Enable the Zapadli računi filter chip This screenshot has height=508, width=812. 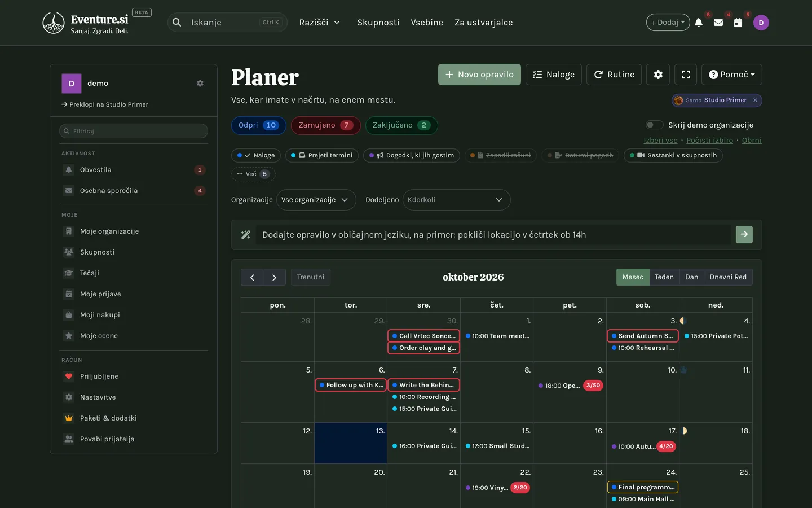[501, 155]
